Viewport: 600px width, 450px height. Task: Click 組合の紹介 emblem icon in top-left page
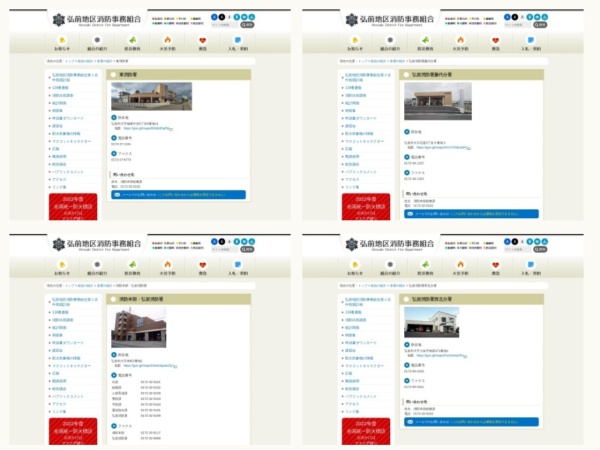(96, 43)
